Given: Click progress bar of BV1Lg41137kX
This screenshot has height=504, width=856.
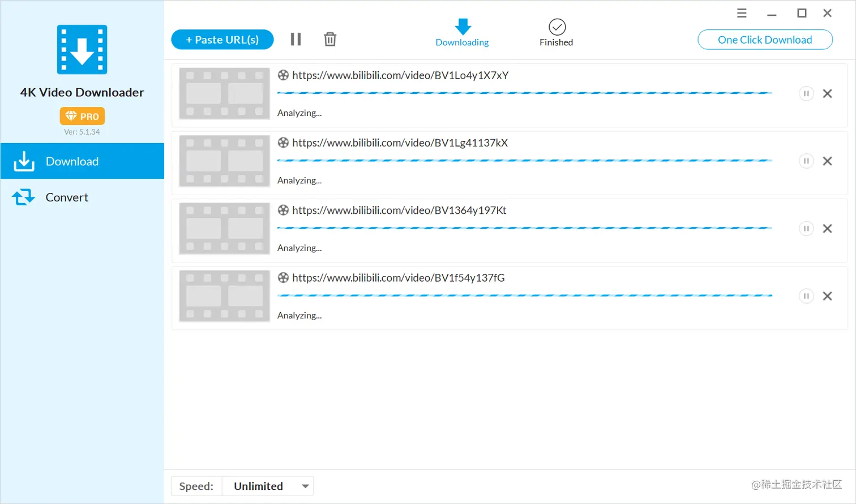Looking at the screenshot, I should pos(525,161).
